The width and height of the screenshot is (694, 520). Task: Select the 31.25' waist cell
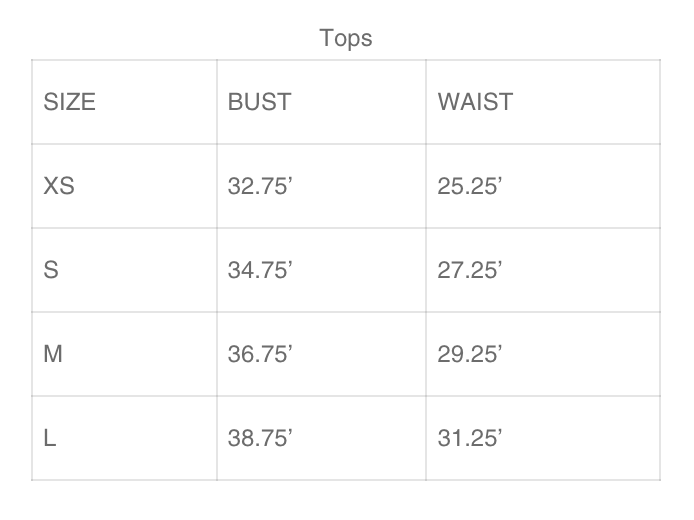click(469, 438)
